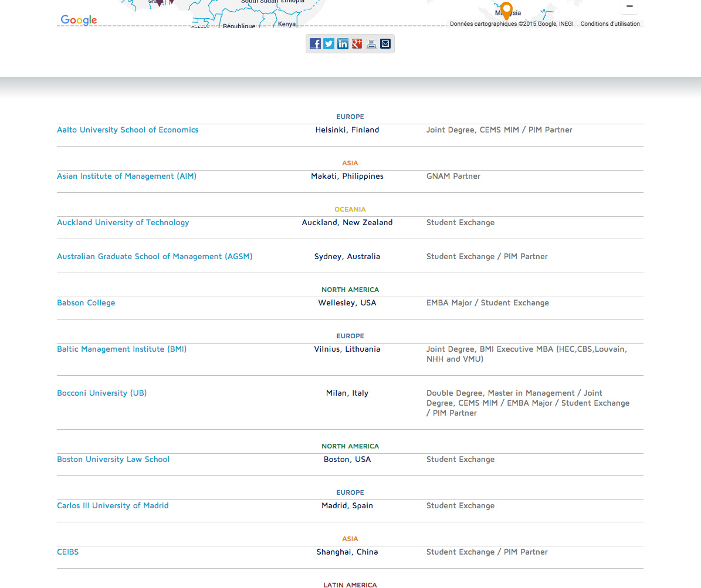701x588 pixels.
Task: Click the OCEANIA region heading
Action: pyautogui.click(x=350, y=209)
